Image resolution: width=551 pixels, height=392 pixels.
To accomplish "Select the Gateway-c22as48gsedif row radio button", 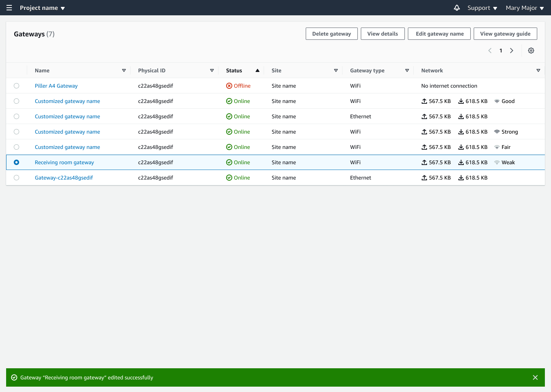I will tap(16, 177).
